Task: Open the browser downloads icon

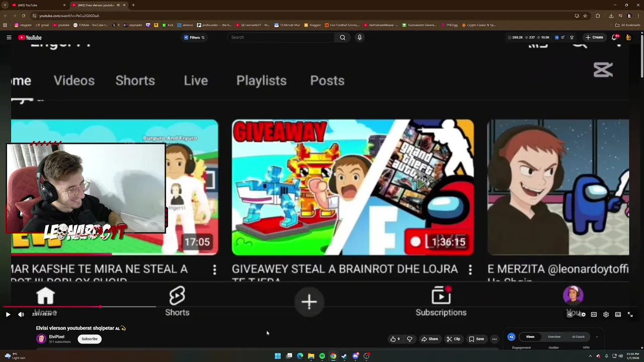Action: [x=611, y=16]
